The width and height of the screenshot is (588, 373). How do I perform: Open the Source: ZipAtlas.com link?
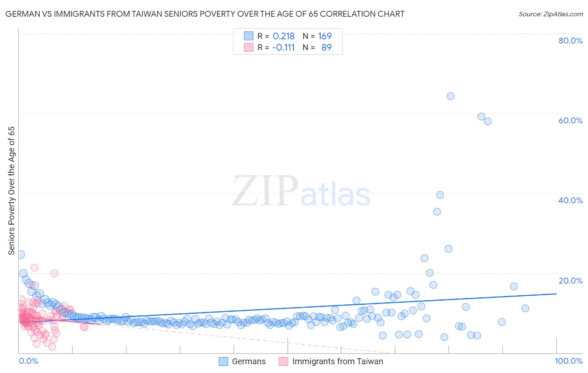(x=551, y=14)
